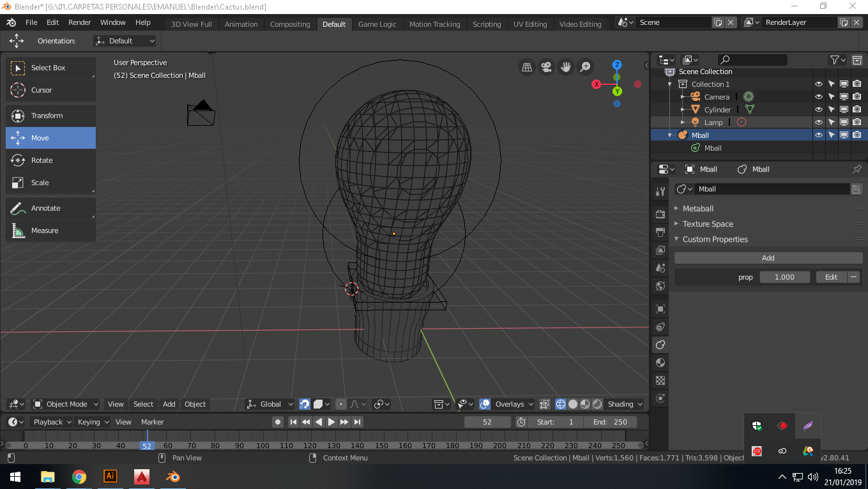Open the Object Mode dropdown
This screenshot has width=868, height=489.
coord(66,404)
